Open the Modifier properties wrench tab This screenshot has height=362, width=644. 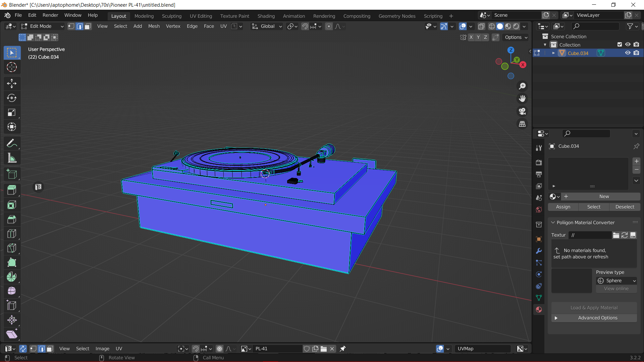[539, 251]
